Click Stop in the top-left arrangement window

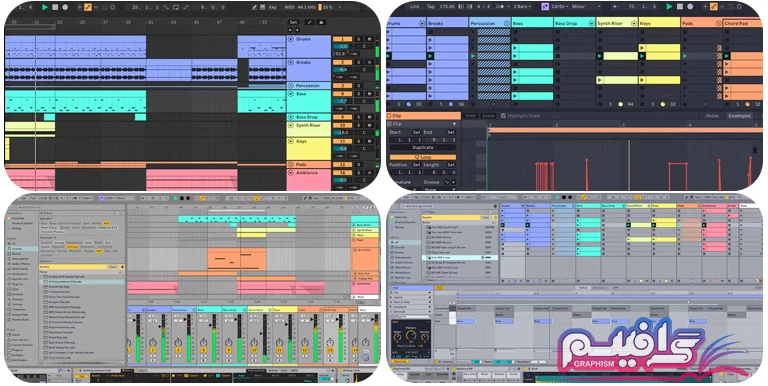click(x=55, y=7)
